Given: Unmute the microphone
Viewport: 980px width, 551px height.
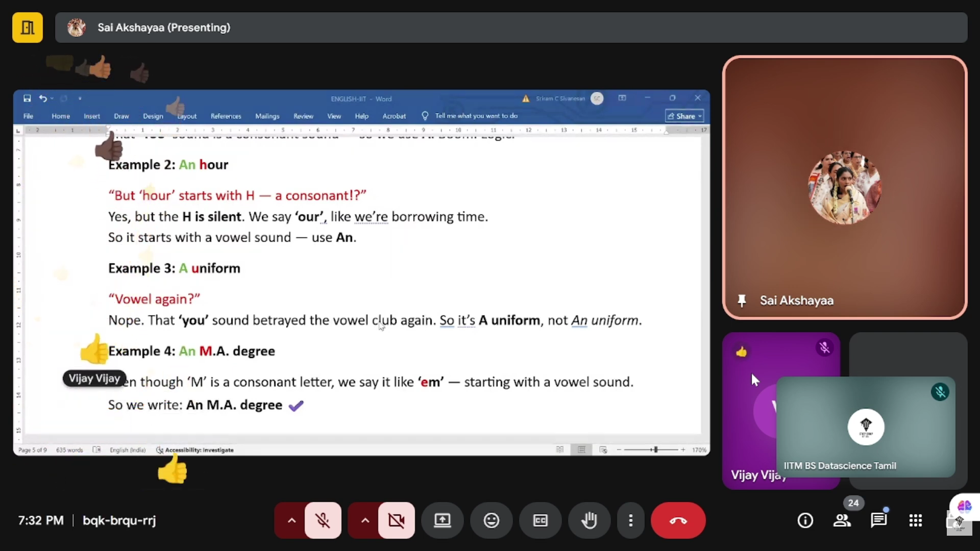Looking at the screenshot, I should tap(323, 520).
